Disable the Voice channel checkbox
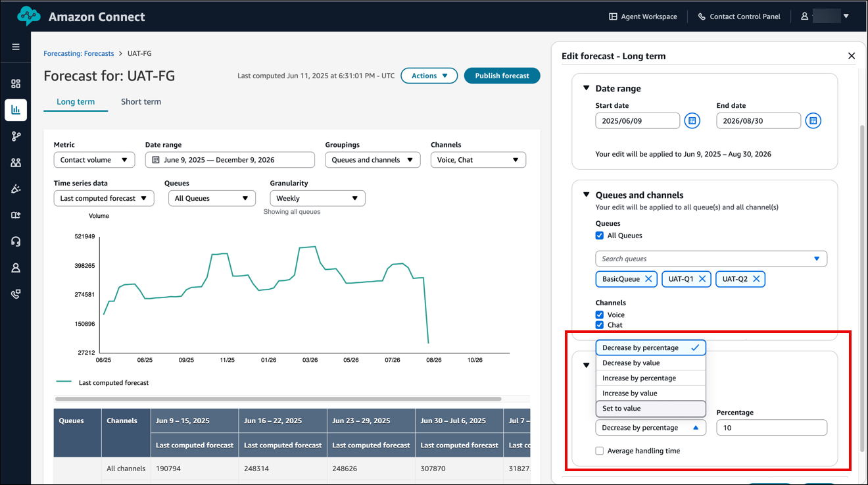The height and width of the screenshot is (485, 868). (599, 315)
